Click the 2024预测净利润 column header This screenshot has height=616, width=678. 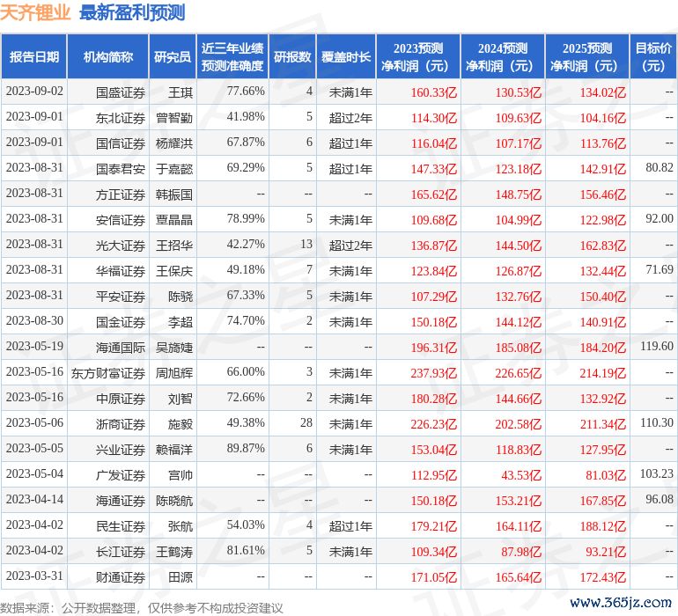coord(503,56)
